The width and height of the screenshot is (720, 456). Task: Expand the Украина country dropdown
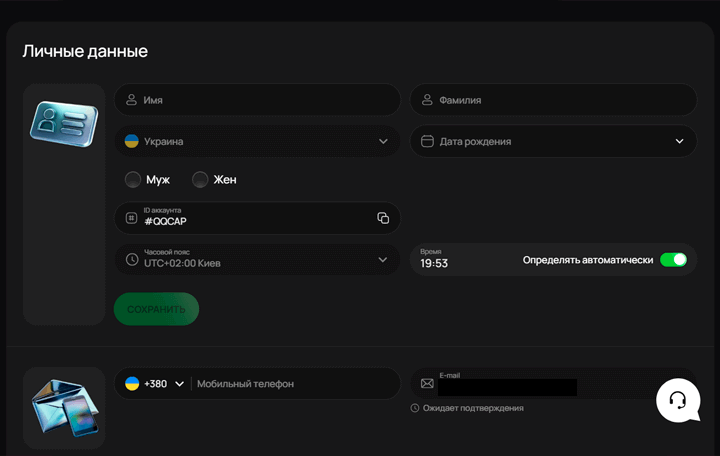pyautogui.click(x=383, y=141)
